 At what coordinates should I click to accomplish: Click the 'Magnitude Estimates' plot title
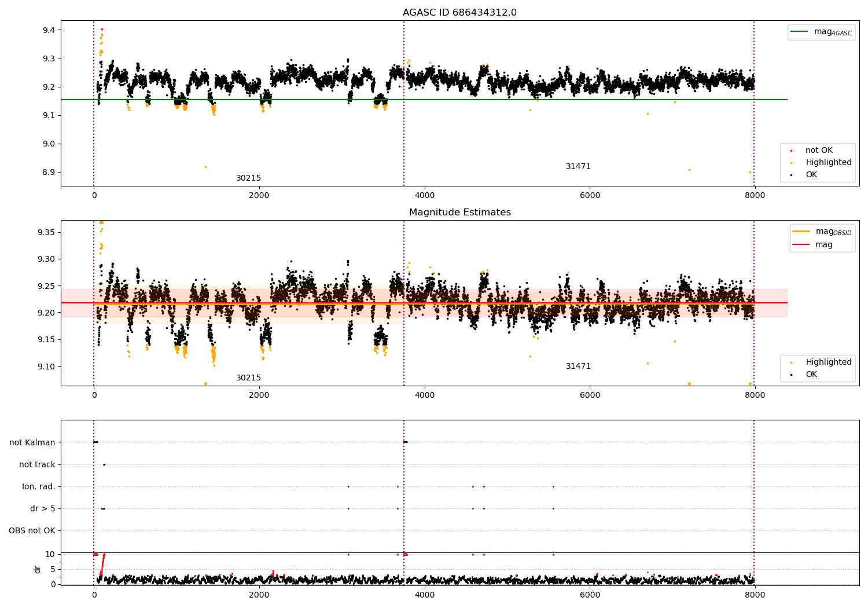point(459,213)
